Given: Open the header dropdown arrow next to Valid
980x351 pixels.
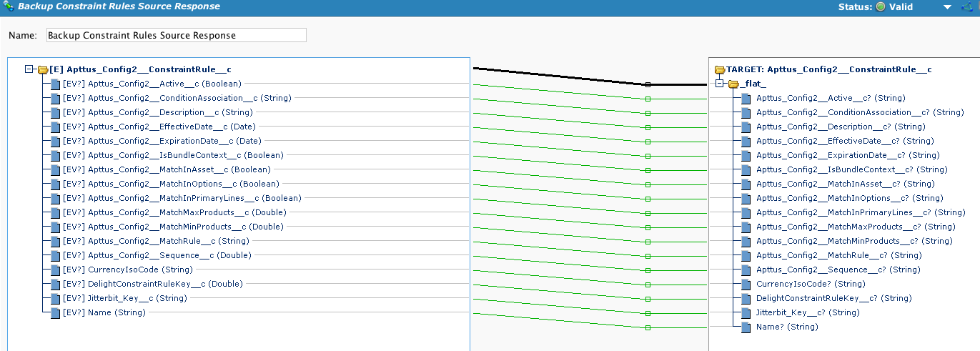Looking at the screenshot, I should (x=947, y=6).
